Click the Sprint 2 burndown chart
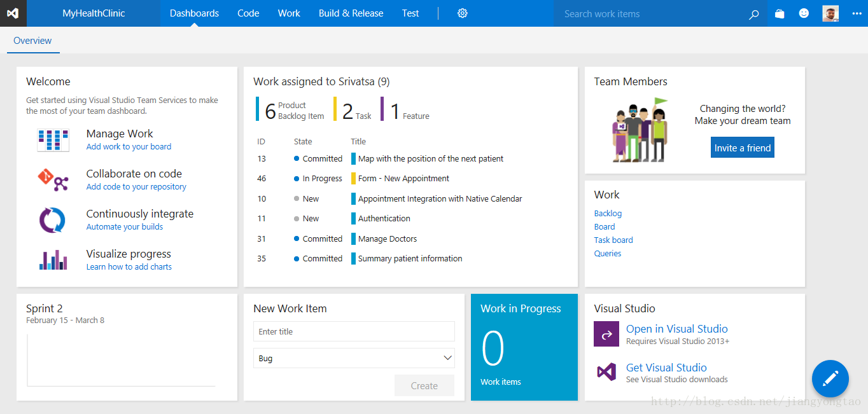Screen dimensions: 868x414 pyautogui.click(x=121, y=360)
